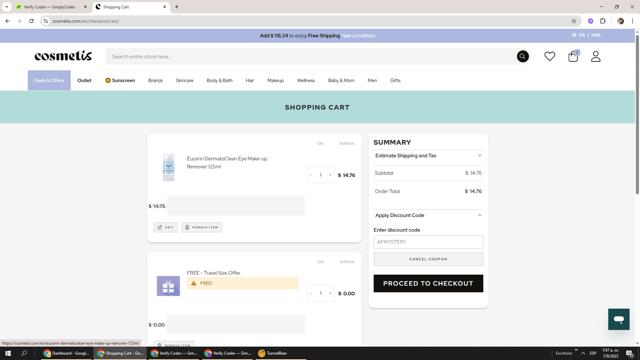Open Chrome's three-dot menu
The image size is (640, 360).
pos(633,21)
